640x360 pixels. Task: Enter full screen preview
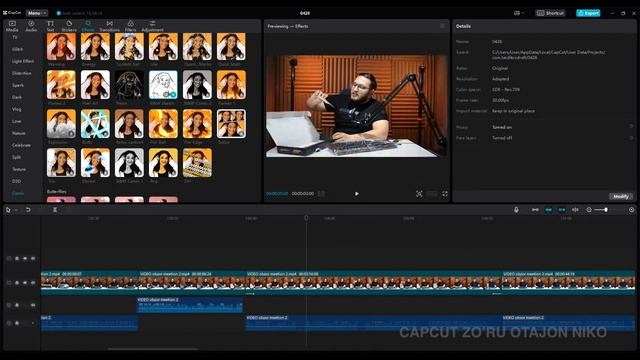[x=445, y=194]
